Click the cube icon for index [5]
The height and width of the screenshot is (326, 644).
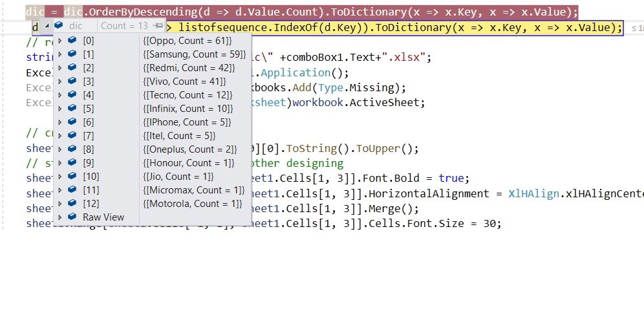click(72, 108)
